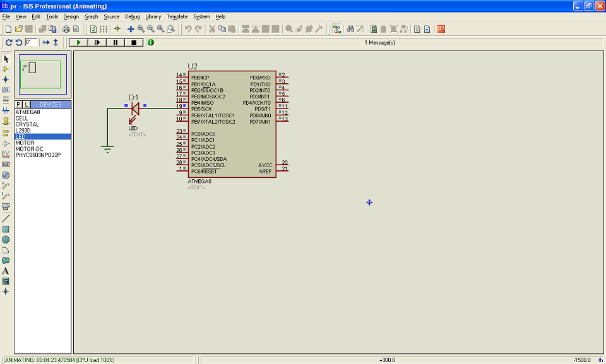Select ATMEGA8 in the devices list
This screenshot has width=606, height=364.
coord(42,112)
